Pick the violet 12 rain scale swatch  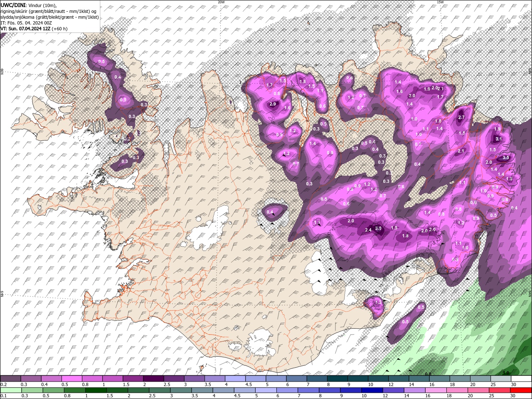[x=394, y=390]
